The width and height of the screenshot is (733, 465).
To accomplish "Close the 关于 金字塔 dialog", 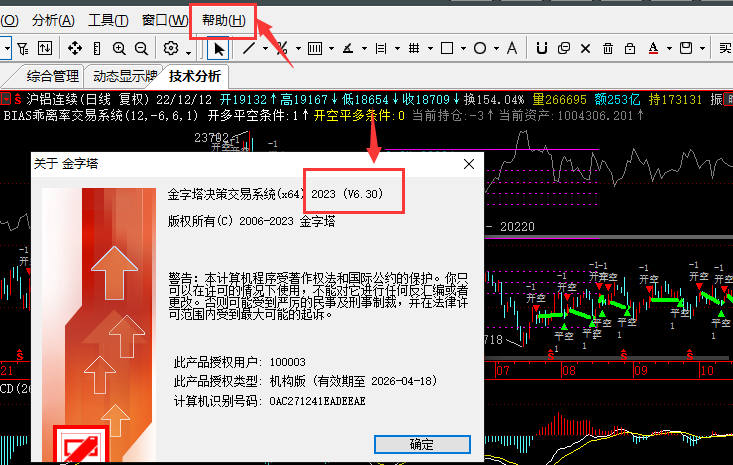I will click(x=469, y=164).
